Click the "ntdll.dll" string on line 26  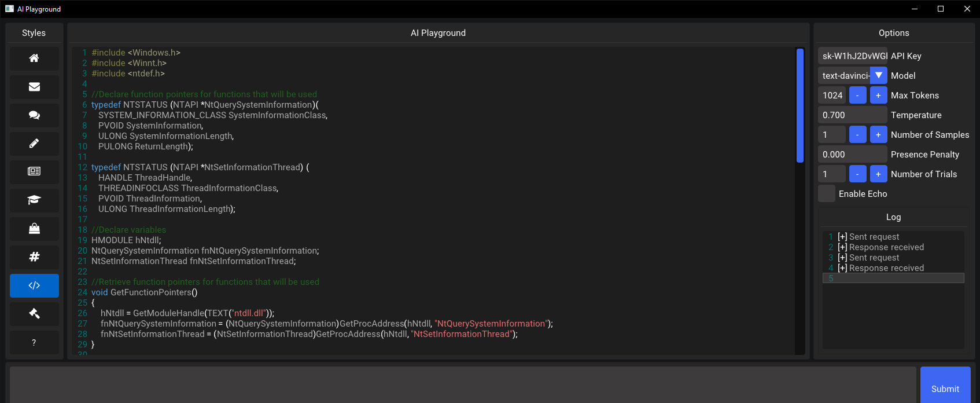(249, 313)
